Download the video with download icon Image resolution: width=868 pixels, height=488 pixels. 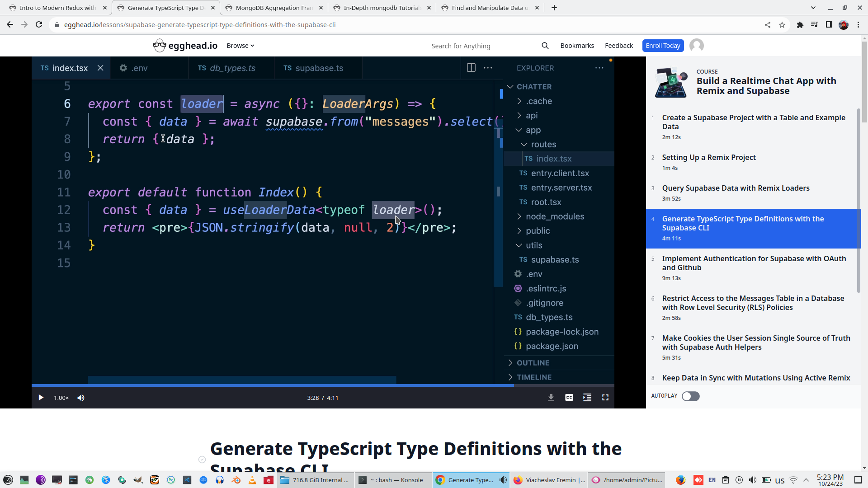(x=551, y=398)
